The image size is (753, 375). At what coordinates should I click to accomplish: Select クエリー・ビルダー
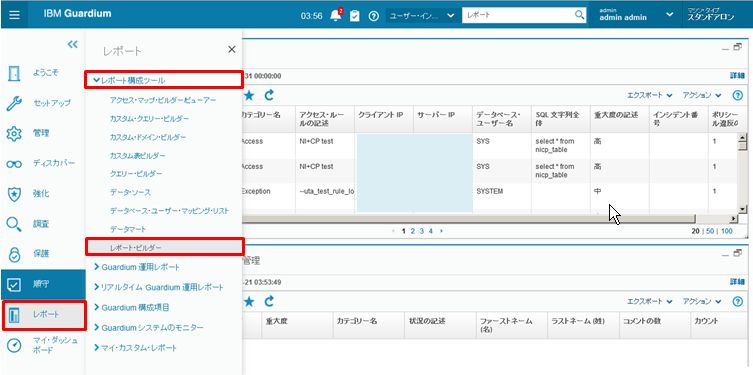(x=136, y=173)
